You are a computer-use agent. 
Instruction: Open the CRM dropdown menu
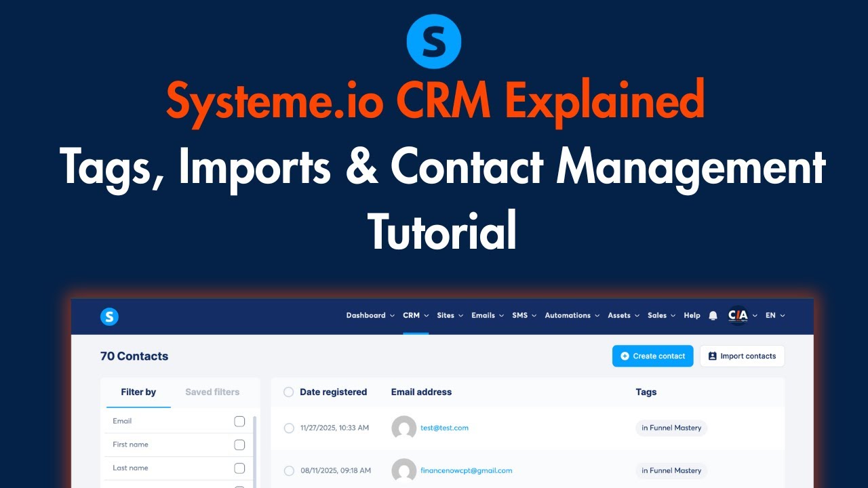click(416, 315)
